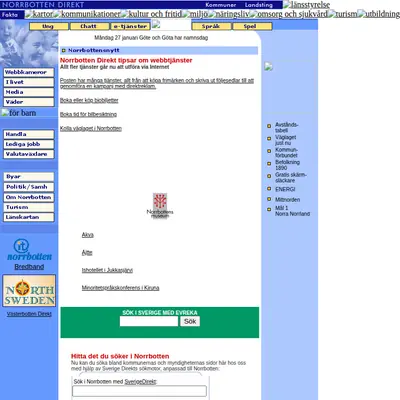Open Om Norrbotten sidebar button

(x=29, y=197)
